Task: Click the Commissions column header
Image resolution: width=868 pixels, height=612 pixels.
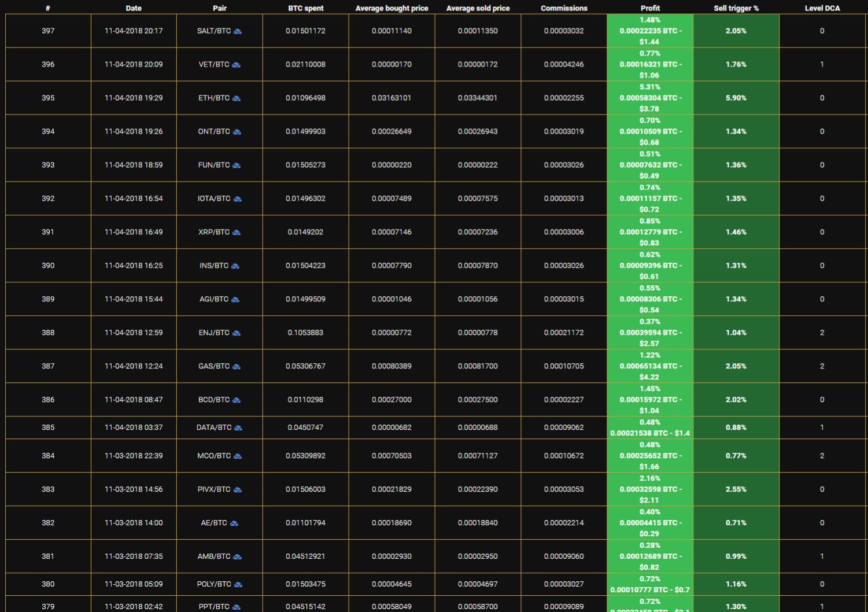Action: click(x=564, y=8)
